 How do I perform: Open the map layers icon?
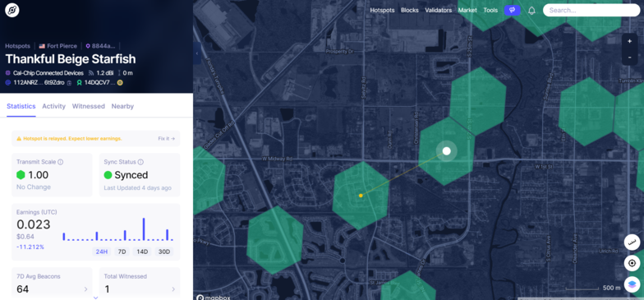(632, 284)
